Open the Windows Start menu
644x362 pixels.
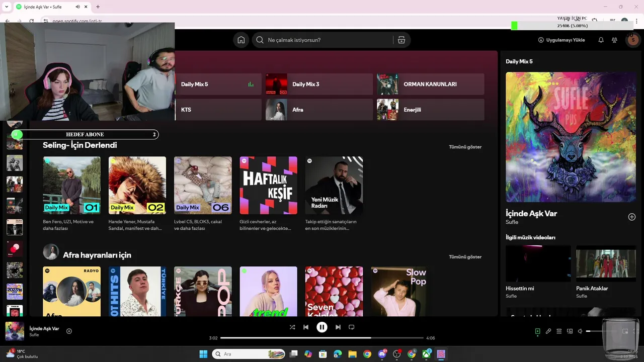click(x=203, y=354)
